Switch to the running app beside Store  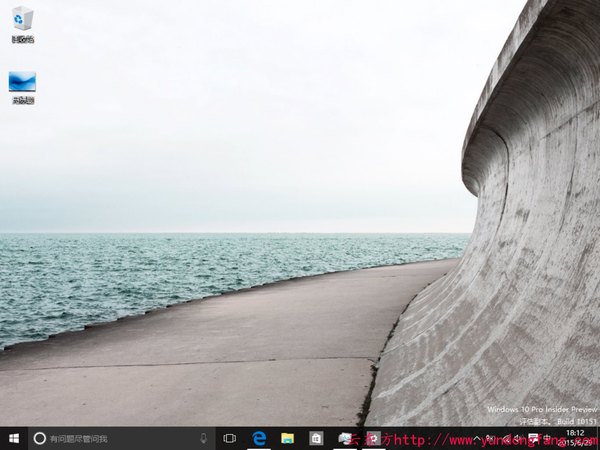click(x=345, y=439)
